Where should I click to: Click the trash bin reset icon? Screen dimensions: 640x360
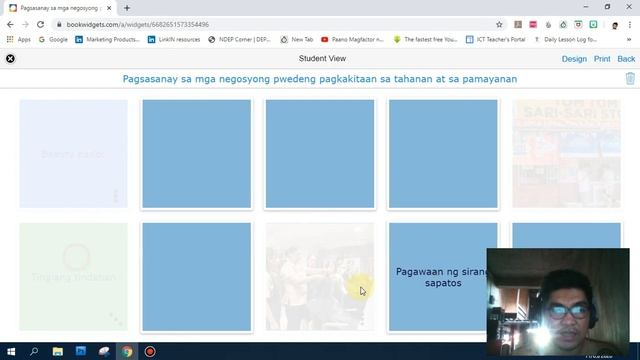pos(630,78)
